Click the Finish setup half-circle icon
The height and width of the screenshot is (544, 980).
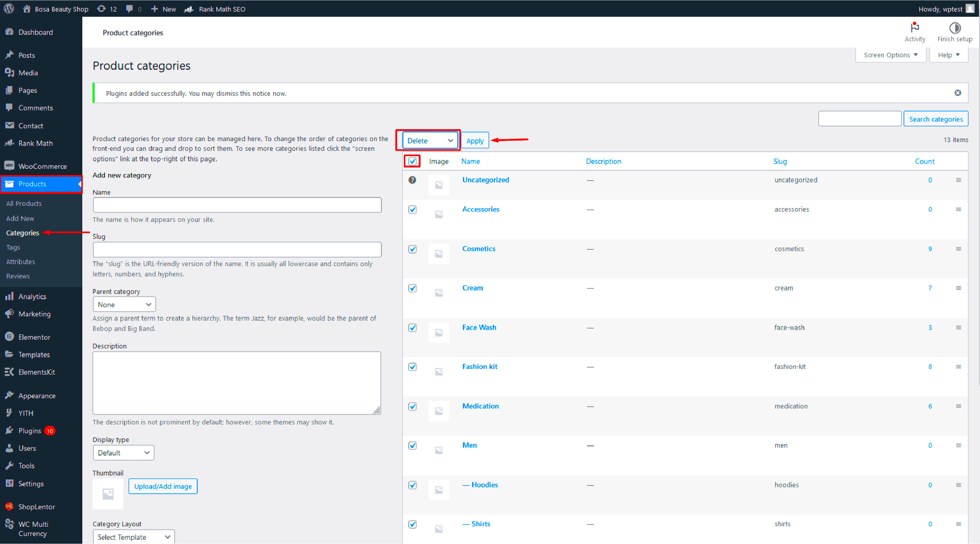(955, 28)
